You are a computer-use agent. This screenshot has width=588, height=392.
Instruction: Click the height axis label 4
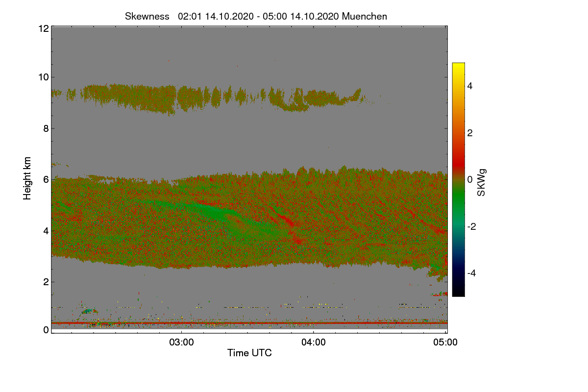[x=46, y=230]
